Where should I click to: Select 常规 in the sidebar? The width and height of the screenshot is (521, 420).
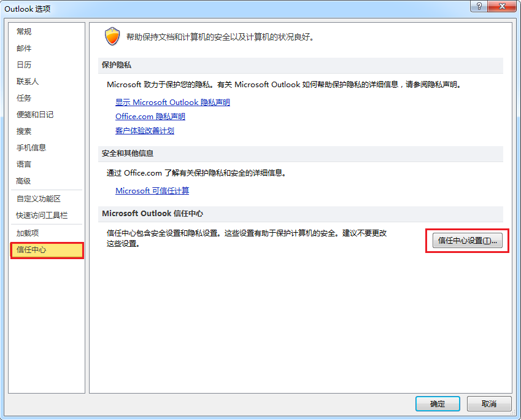pos(24,32)
